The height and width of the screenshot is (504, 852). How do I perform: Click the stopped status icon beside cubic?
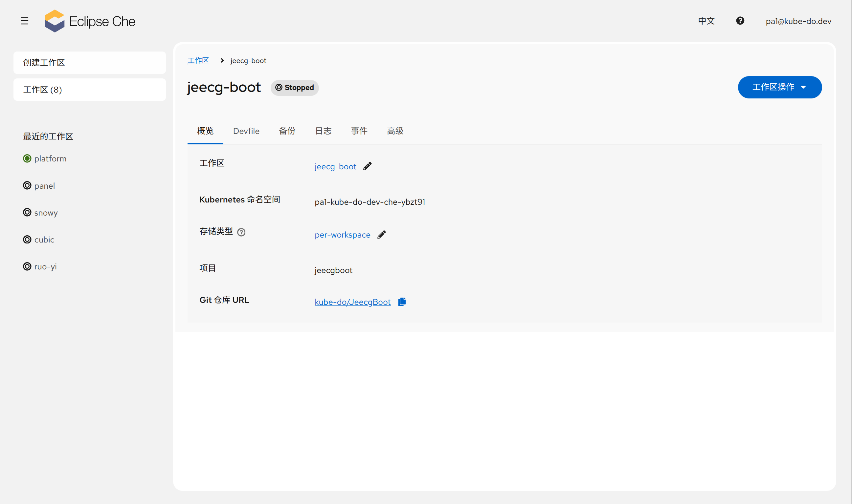click(x=27, y=240)
